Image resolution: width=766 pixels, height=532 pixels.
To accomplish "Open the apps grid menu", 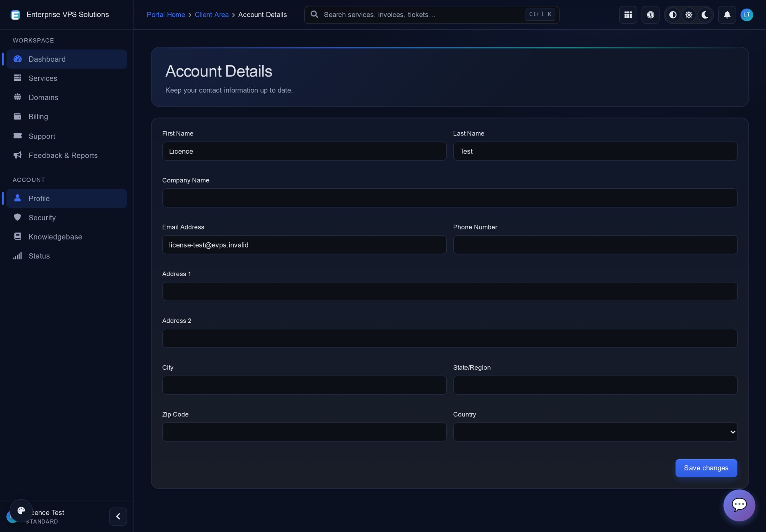I will [x=628, y=15].
